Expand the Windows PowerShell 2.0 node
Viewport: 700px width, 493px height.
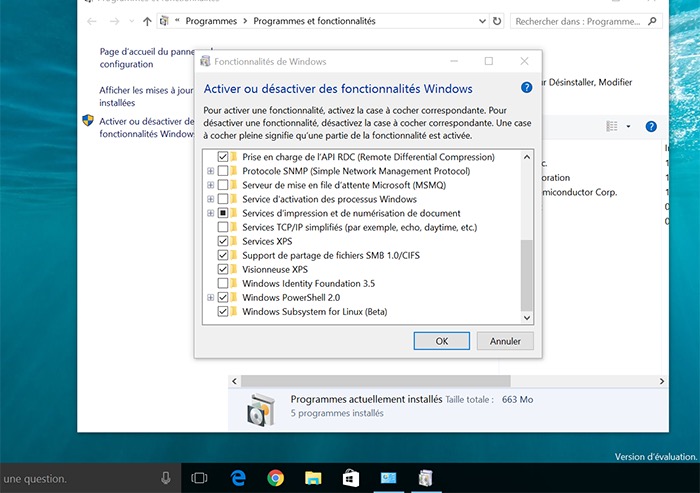click(x=210, y=298)
